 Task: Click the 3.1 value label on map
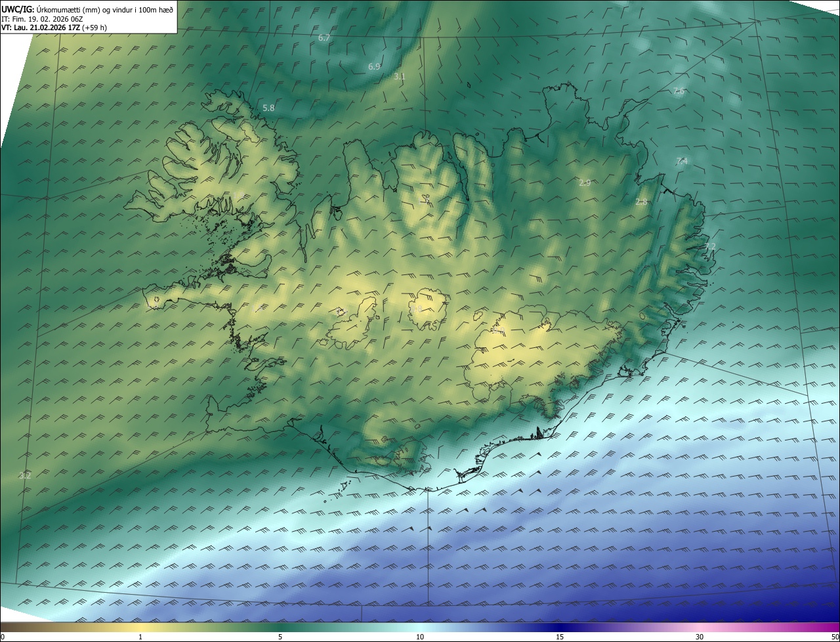point(399,77)
